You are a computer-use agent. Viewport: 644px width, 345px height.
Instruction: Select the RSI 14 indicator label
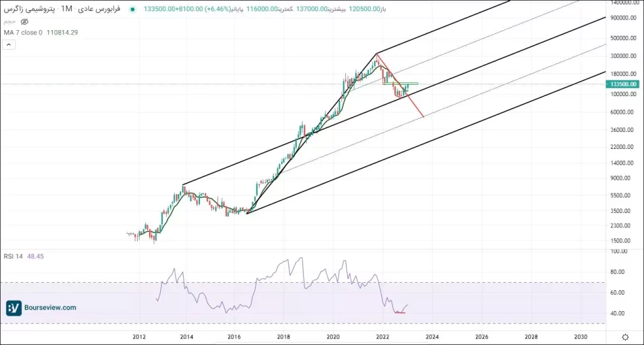tap(13, 256)
